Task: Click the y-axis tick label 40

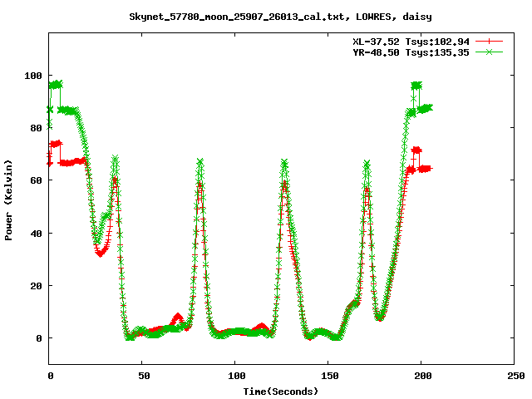Action: (x=36, y=234)
